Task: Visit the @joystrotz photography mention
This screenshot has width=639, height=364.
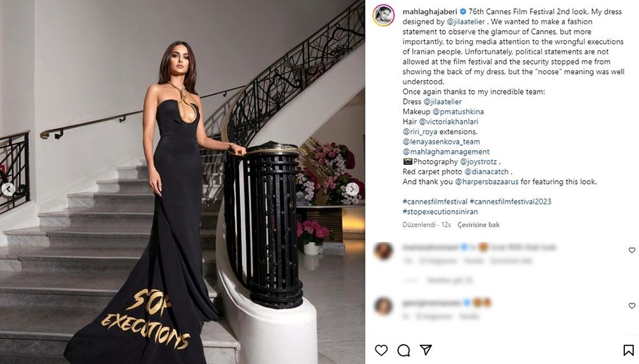Action: (x=479, y=162)
